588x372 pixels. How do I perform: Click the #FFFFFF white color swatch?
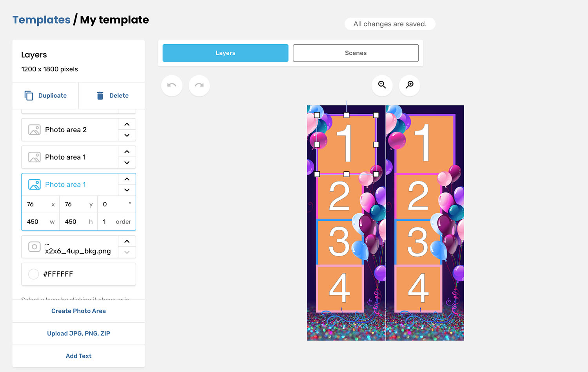[34, 274]
